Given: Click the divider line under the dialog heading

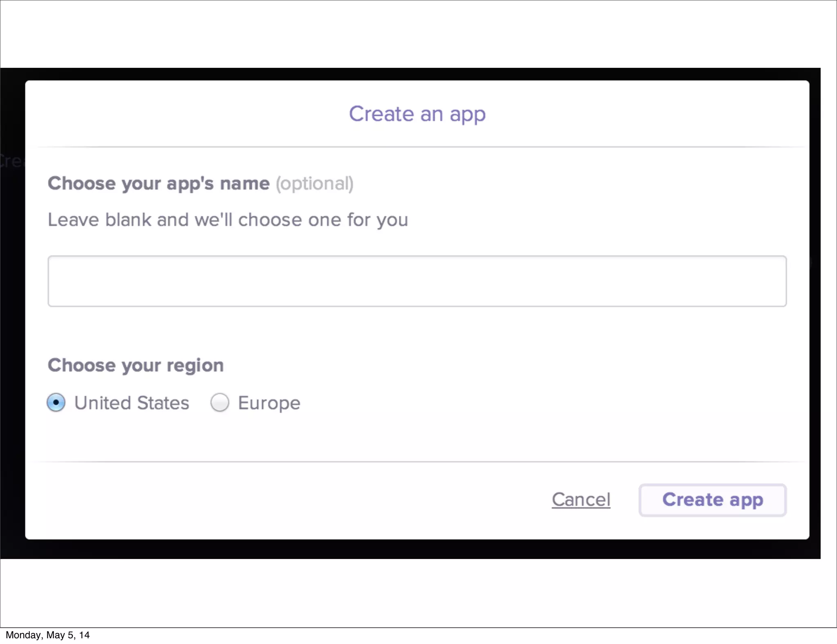Looking at the screenshot, I should (417, 147).
